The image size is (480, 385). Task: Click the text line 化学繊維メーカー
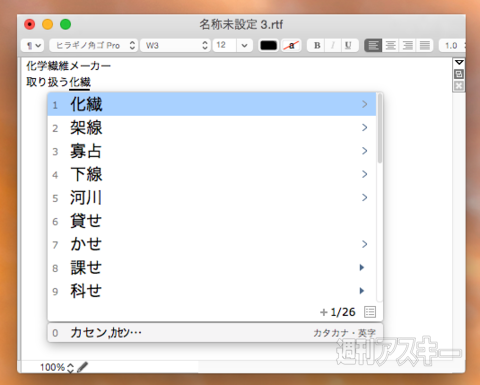68,66
